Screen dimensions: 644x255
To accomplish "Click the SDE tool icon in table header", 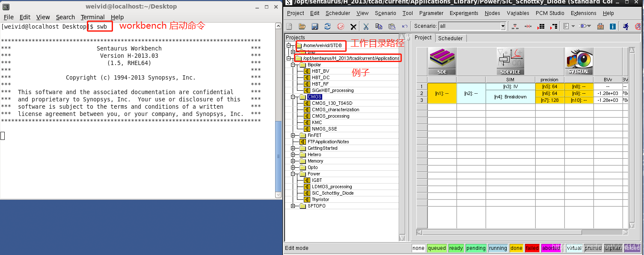I will (442, 62).
